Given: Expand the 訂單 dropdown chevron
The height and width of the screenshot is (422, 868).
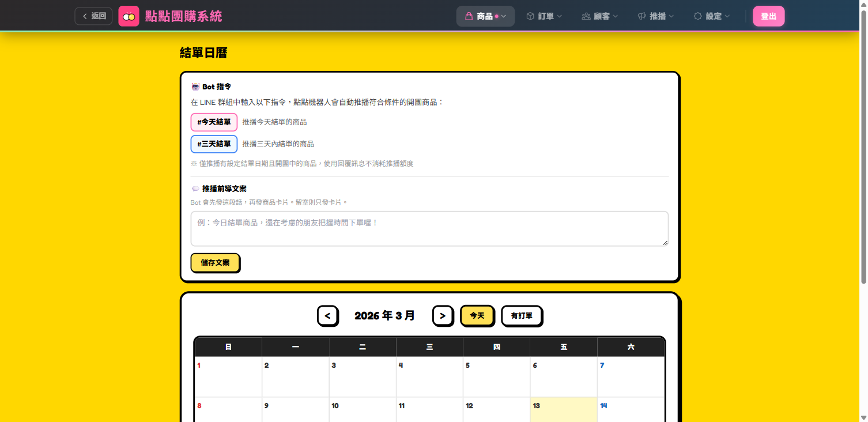Looking at the screenshot, I should click(559, 16).
